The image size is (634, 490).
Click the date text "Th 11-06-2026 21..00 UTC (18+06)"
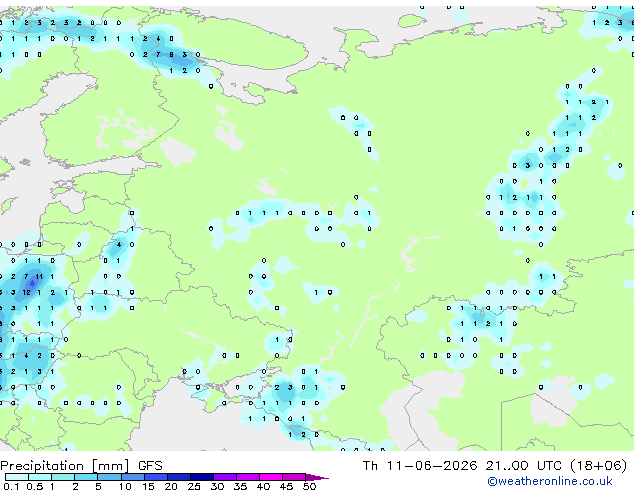pos(495,466)
